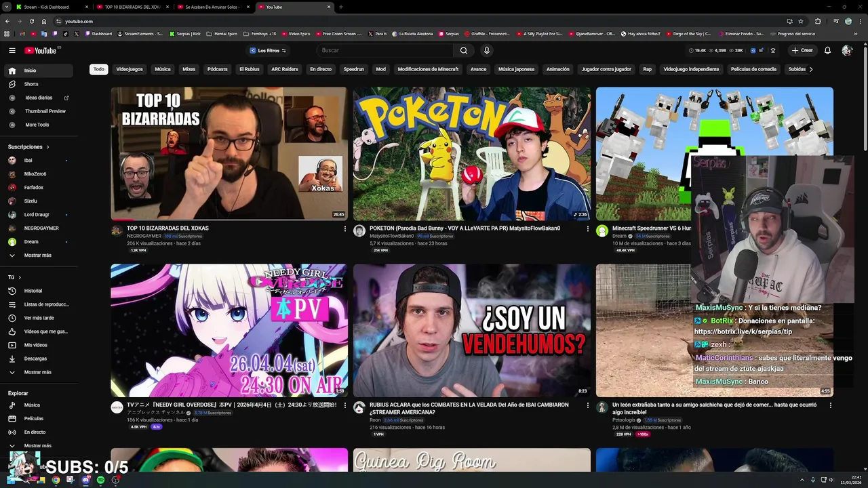Viewport: 868px width, 488px height.
Task: Open More Tools in the sidebar
Action: click(x=38, y=125)
